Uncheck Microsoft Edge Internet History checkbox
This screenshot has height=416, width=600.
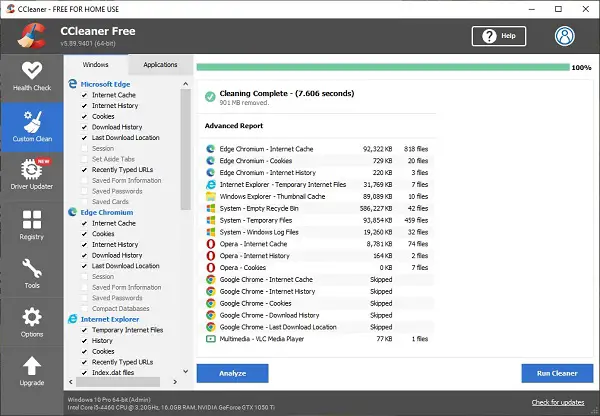pyautogui.click(x=84, y=106)
